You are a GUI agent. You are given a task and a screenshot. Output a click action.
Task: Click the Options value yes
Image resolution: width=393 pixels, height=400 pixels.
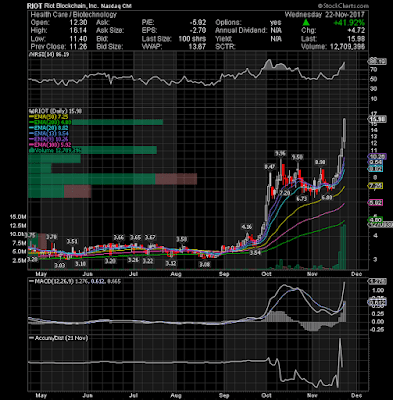coord(276,23)
